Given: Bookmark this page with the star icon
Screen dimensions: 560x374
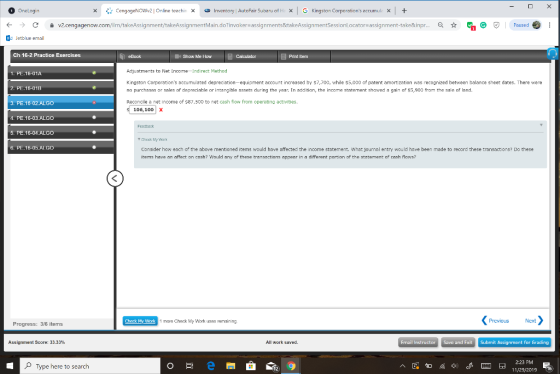Looking at the screenshot, I should 454,25.
